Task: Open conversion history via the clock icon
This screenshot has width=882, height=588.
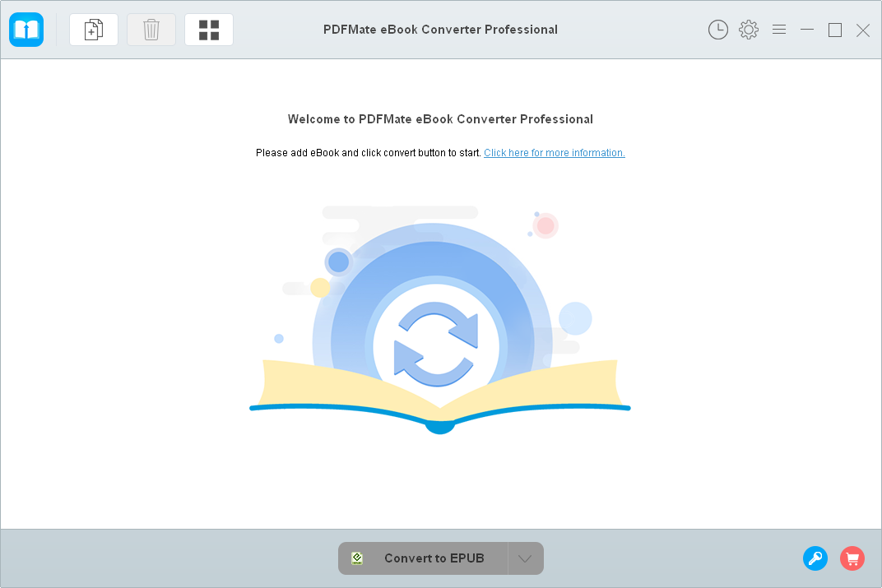Action: (x=717, y=30)
